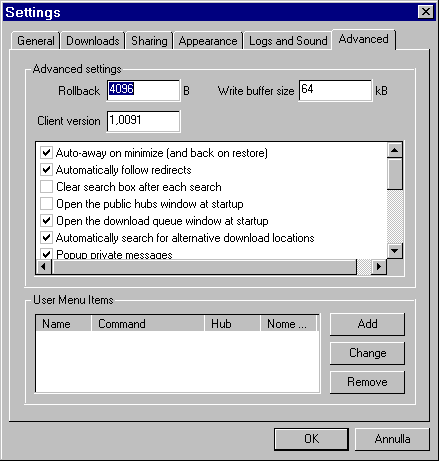
Task: Toggle Automatically follow redirects checkbox
Action: [x=46, y=170]
